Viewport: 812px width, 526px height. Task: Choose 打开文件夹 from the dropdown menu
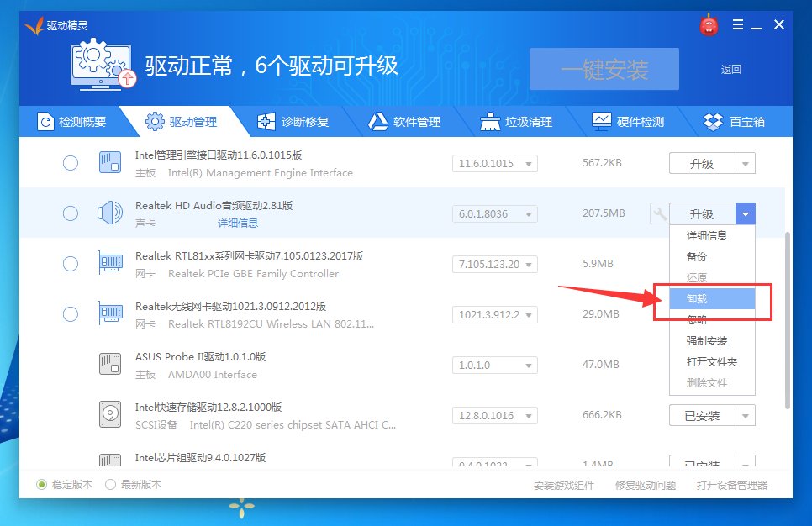tap(712, 362)
